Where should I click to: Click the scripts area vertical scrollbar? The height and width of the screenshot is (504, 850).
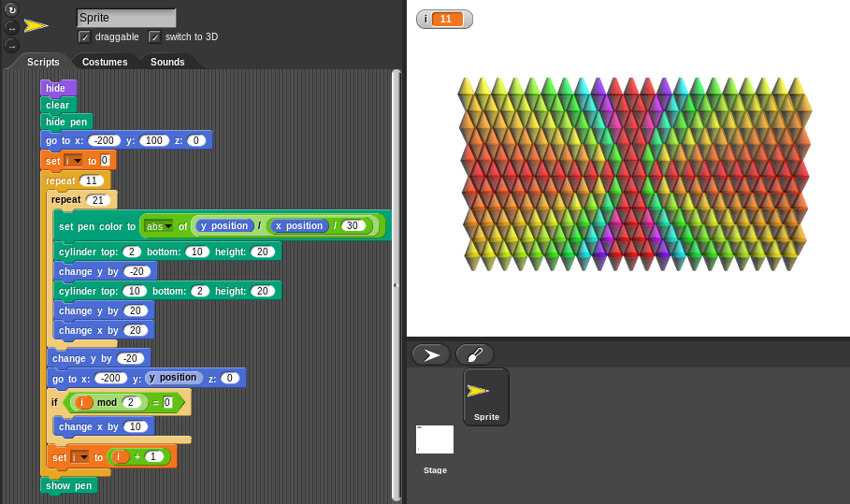coord(396,284)
